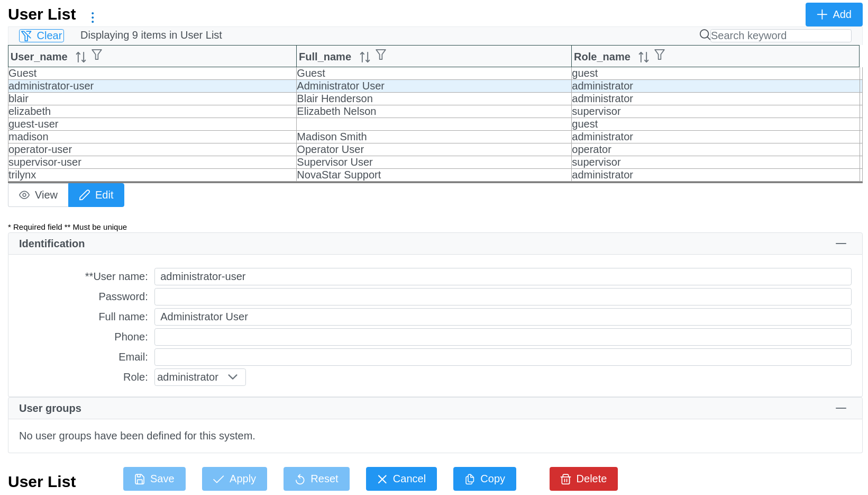Select the operator-user row
Viewport: 868px width, 495px height.
coord(435,149)
